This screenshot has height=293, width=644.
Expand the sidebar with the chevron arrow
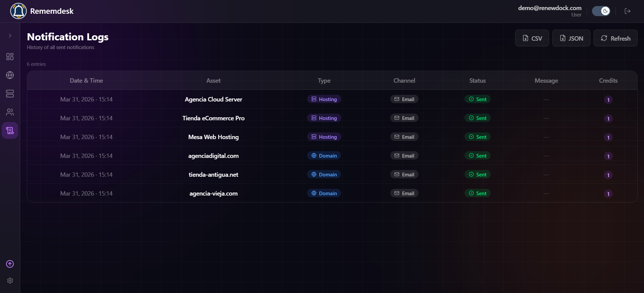point(10,36)
